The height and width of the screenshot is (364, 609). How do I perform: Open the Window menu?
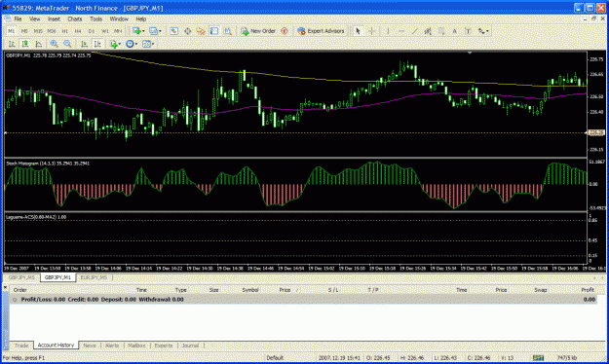119,18
